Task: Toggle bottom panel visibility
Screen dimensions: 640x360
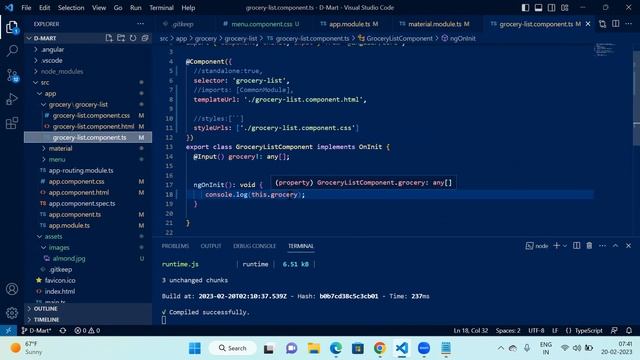Action: click(539, 7)
